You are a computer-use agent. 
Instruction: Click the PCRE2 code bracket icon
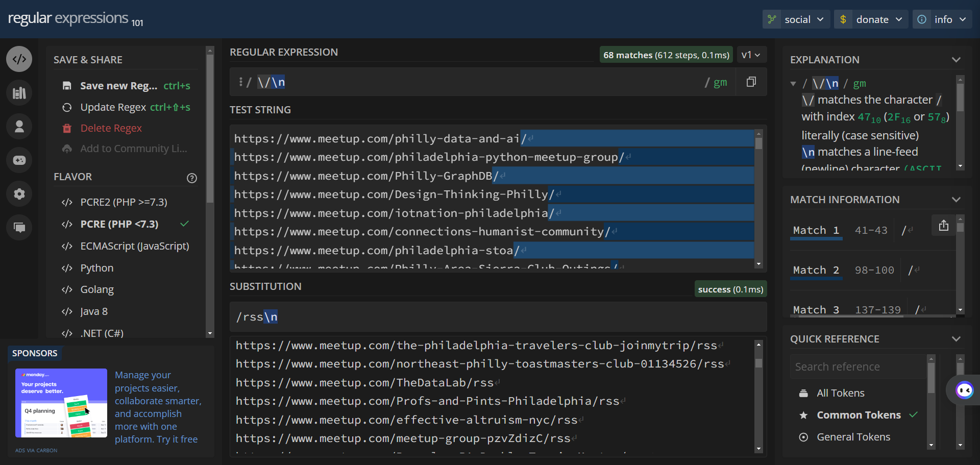[67, 202]
